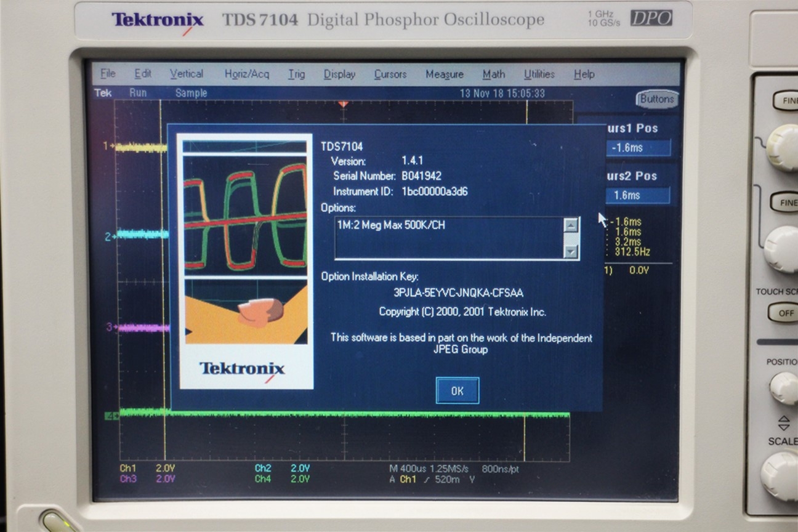Open the Measure menu
The height and width of the screenshot is (532, 798).
coord(444,74)
